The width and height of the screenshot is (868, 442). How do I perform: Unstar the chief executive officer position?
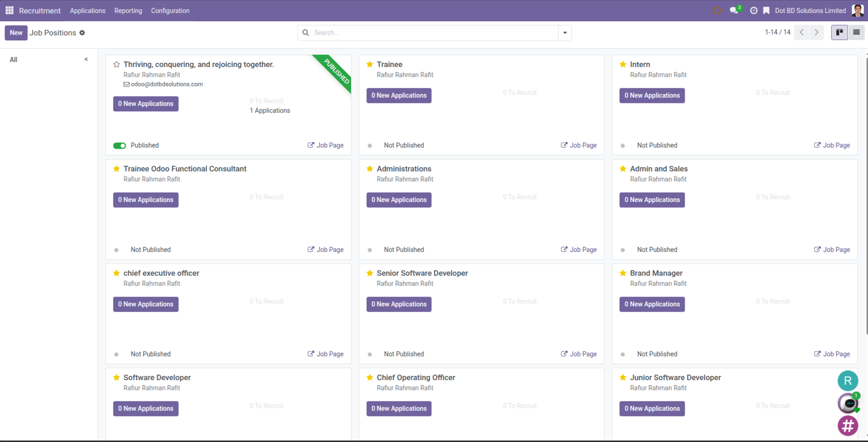117,273
